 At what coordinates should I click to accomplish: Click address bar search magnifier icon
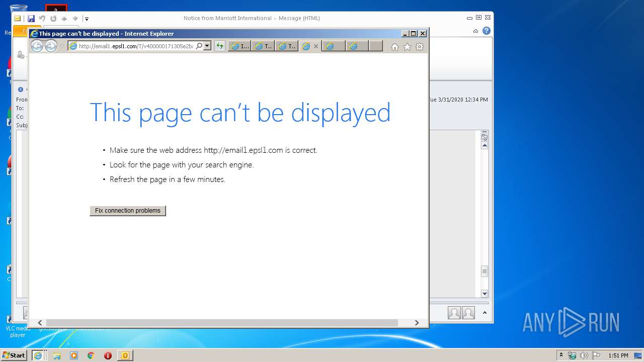199,46
